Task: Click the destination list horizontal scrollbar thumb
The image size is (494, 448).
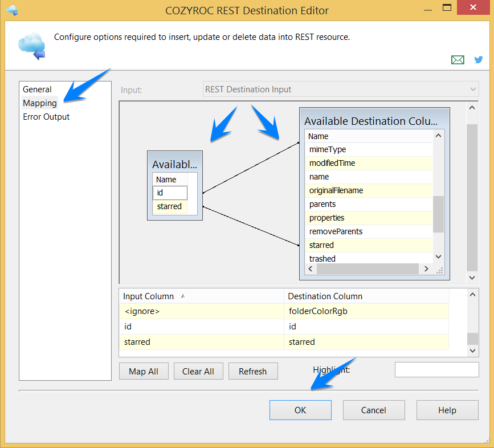Action: click(x=368, y=268)
